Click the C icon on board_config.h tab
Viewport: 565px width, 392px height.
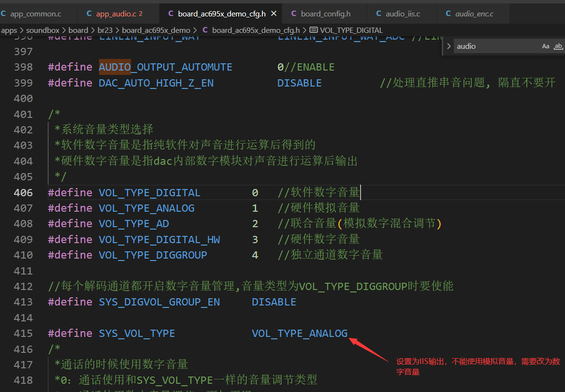294,14
